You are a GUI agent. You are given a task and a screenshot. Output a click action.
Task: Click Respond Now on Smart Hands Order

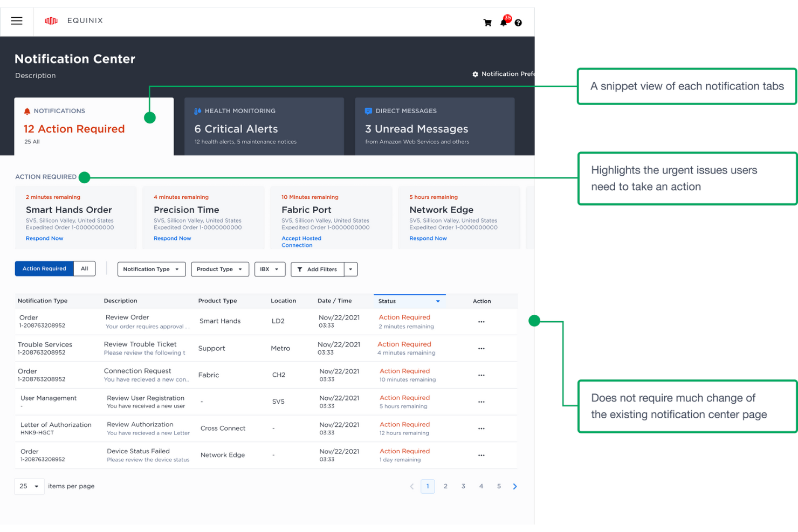point(44,238)
